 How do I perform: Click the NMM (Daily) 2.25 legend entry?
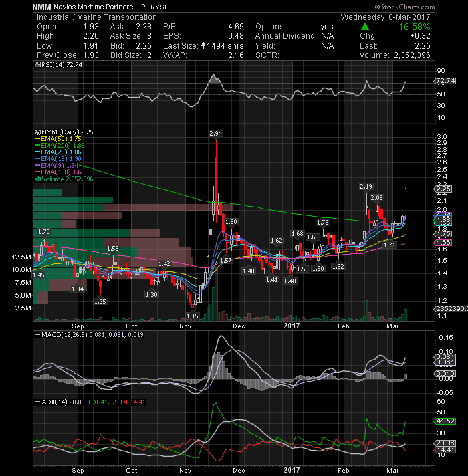pos(68,132)
